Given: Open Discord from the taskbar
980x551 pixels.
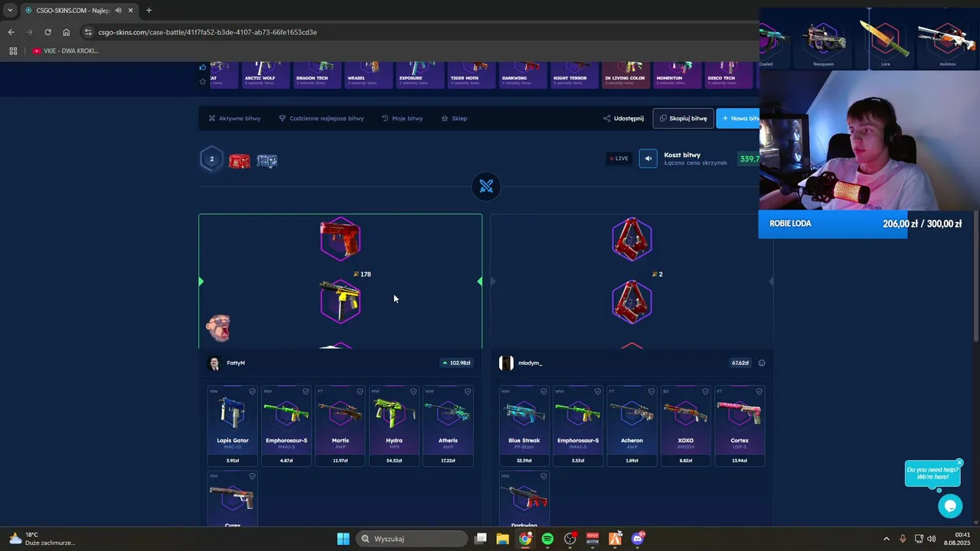Looking at the screenshot, I should pos(638,539).
